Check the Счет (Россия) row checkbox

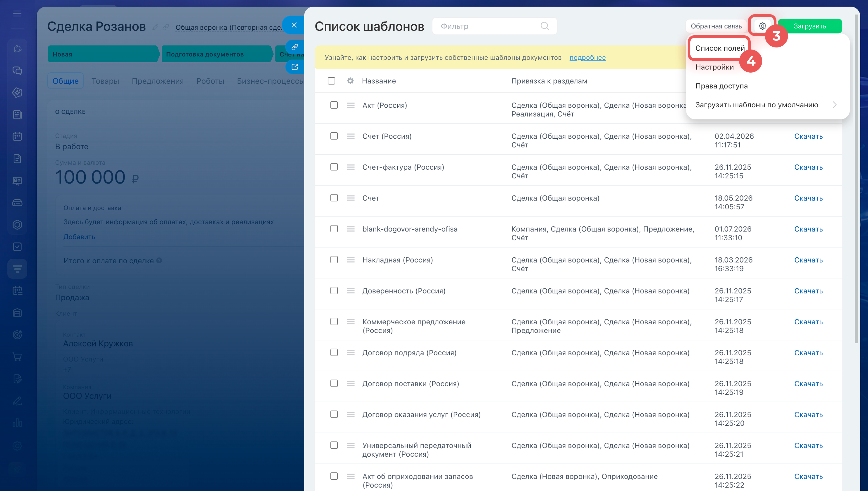334,136
